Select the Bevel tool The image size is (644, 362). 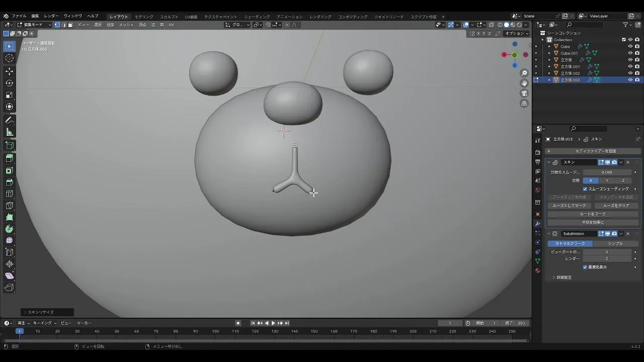[x=9, y=183]
